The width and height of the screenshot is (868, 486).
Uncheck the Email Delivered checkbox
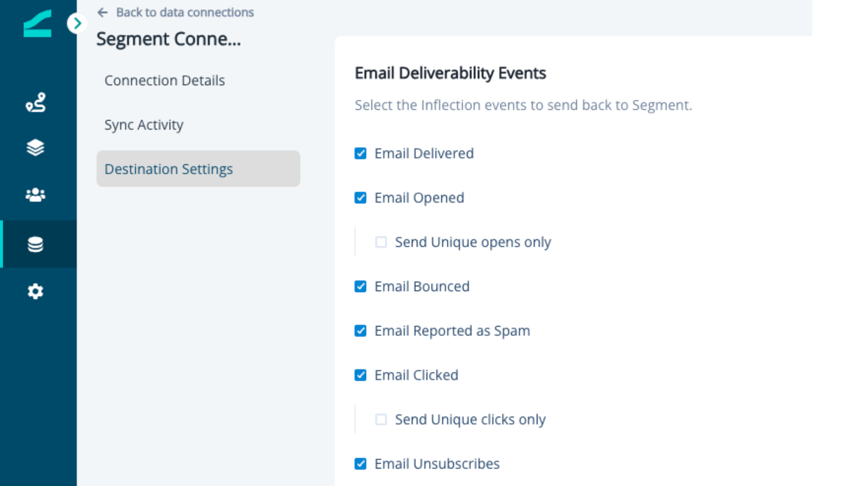coord(361,153)
